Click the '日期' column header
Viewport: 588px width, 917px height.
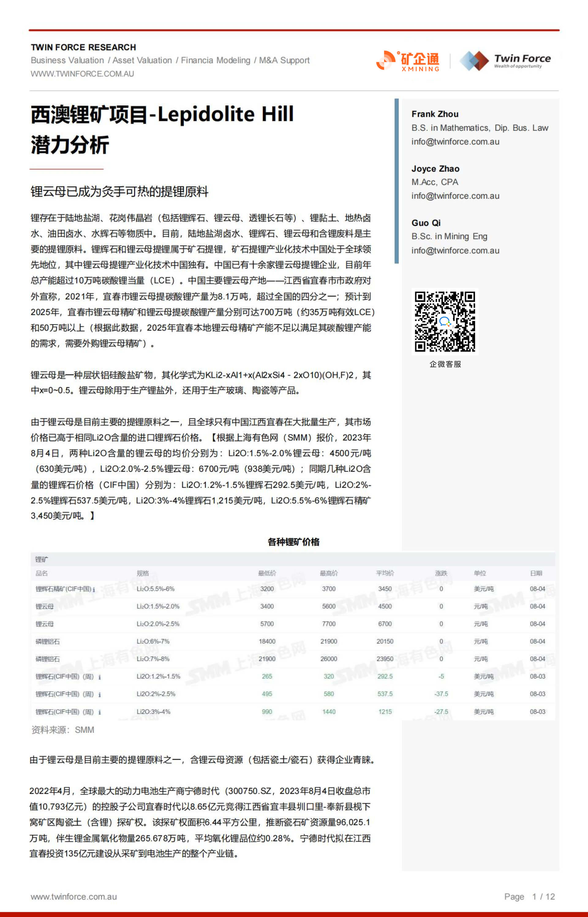(536, 573)
